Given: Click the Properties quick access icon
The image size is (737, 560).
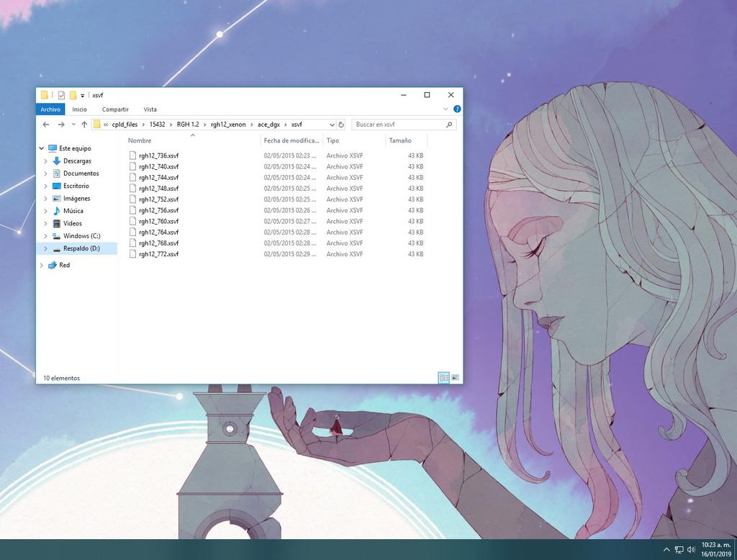Looking at the screenshot, I should pyautogui.click(x=61, y=95).
